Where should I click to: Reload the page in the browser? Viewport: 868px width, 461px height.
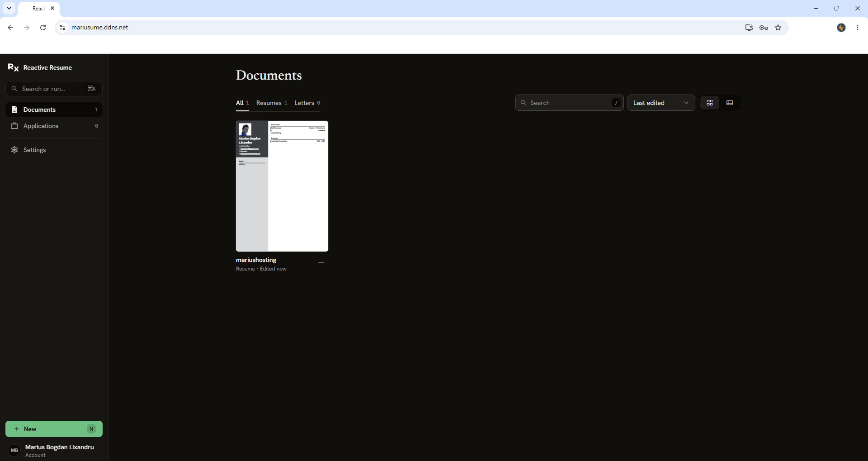click(43, 28)
